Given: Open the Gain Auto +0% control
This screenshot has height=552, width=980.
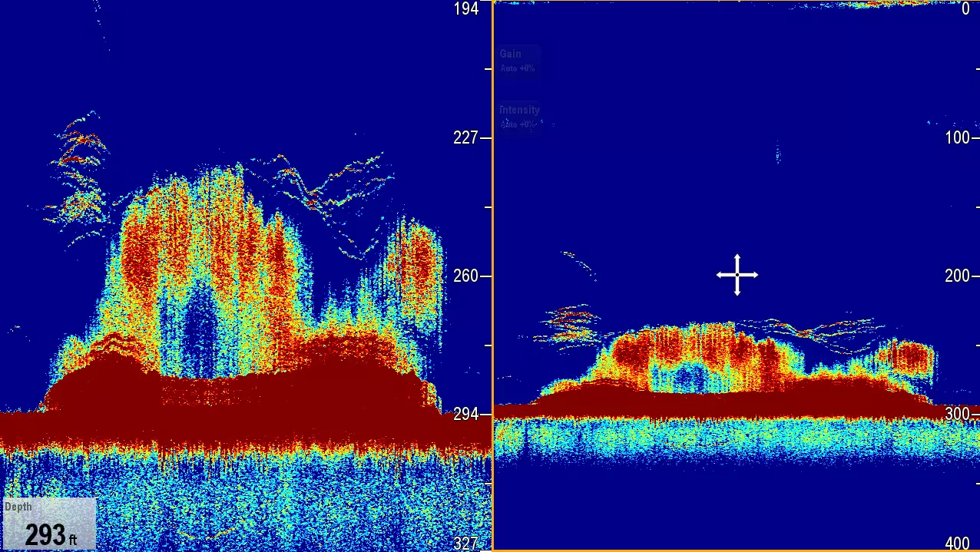Looking at the screenshot, I should click(x=519, y=61).
